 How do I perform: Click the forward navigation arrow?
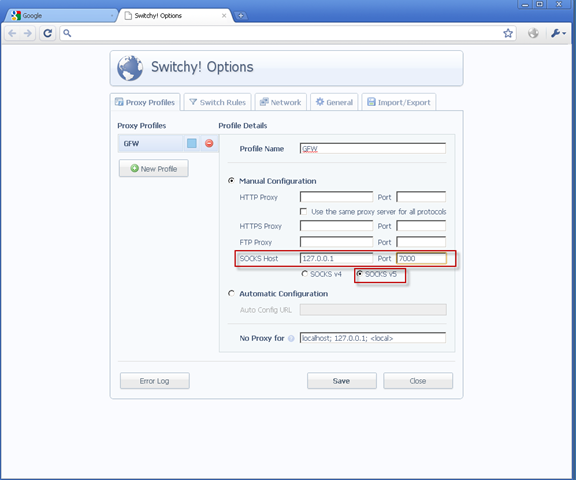(28, 33)
